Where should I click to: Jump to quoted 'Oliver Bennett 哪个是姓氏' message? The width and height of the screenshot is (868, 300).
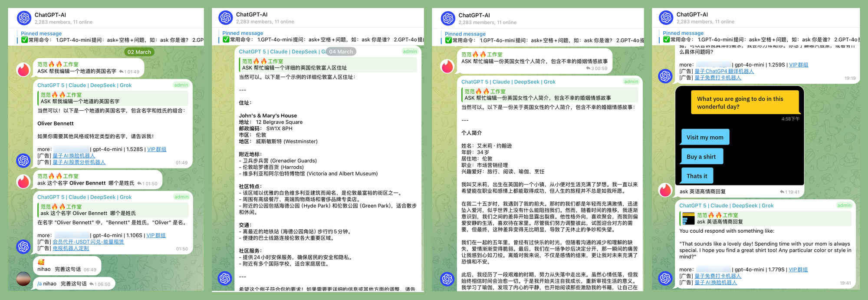click(x=113, y=210)
